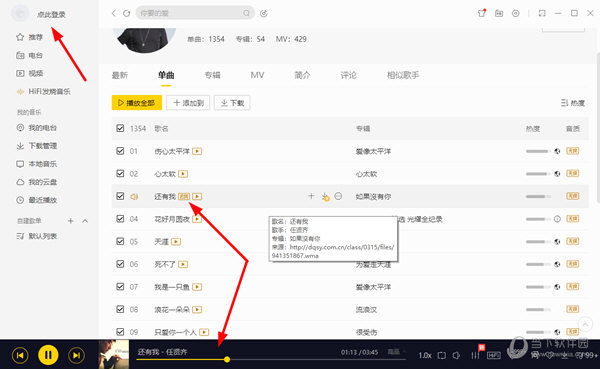Click the add plus icon on 还有我 row
Screen dimensions: 600x369
tap(311, 196)
